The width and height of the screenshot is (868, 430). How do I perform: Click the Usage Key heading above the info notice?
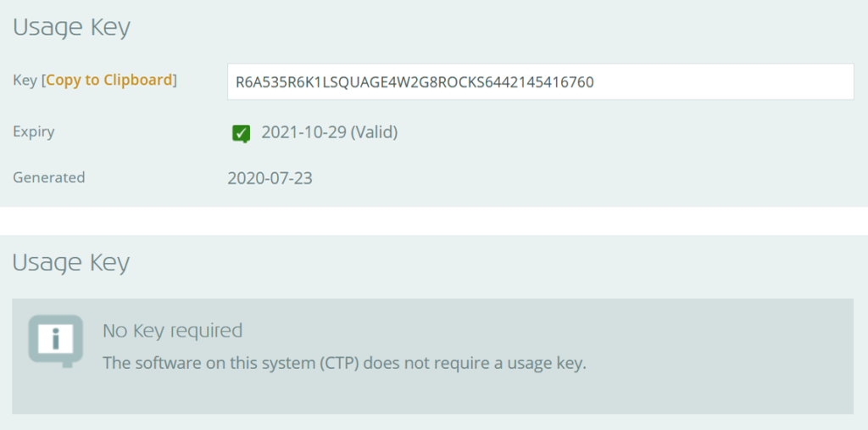(x=71, y=263)
